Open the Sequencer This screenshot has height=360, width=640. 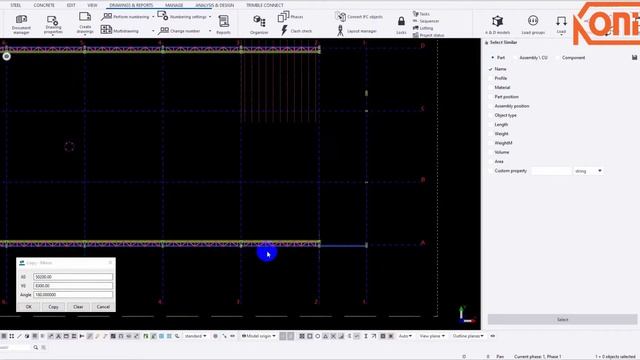(426, 21)
